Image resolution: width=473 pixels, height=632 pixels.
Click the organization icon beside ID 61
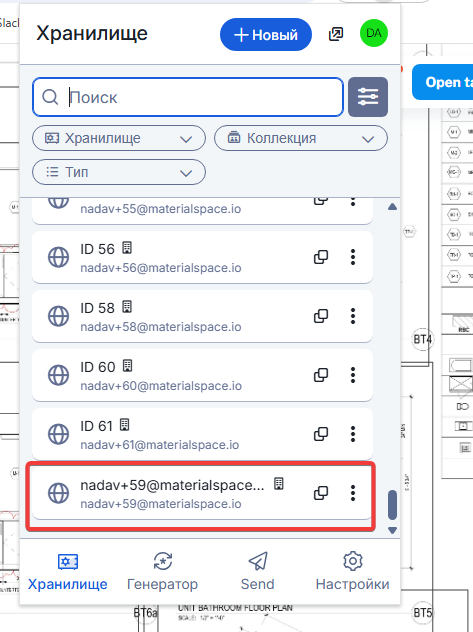124,424
